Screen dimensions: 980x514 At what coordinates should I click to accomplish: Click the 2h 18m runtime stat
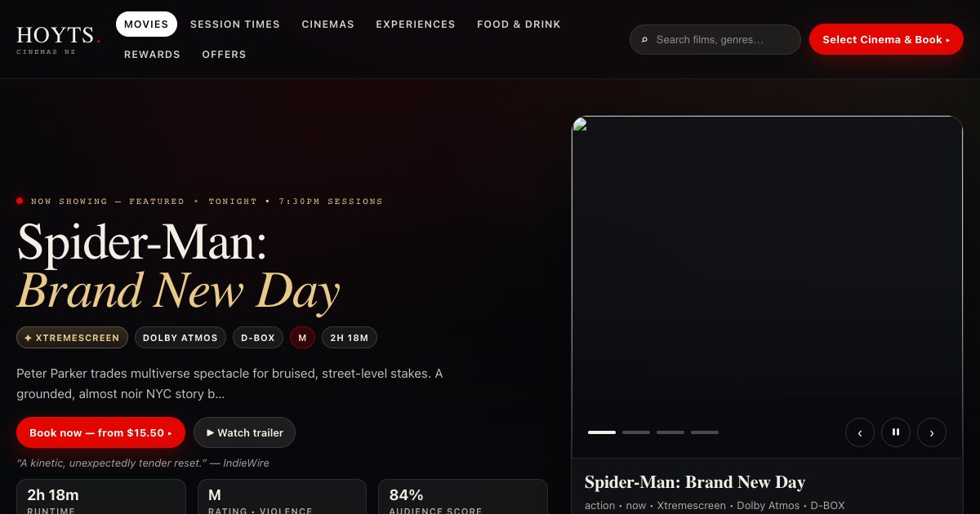(101, 497)
